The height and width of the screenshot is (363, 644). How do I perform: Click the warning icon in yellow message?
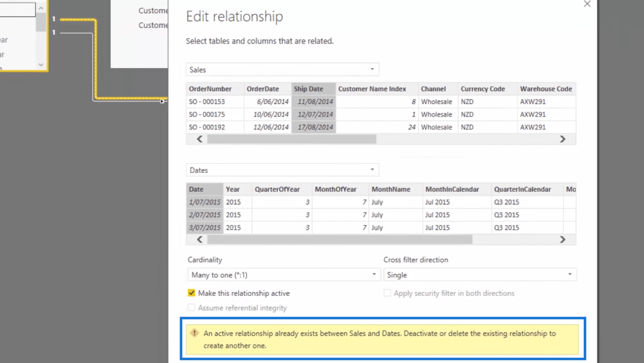195,333
